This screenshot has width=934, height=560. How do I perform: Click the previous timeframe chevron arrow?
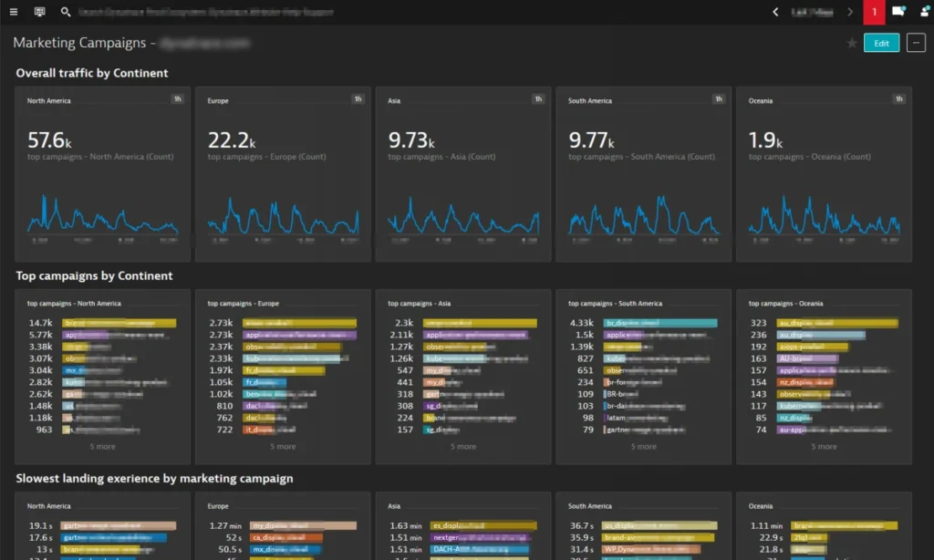pyautogui.click(x=775, y=12)
